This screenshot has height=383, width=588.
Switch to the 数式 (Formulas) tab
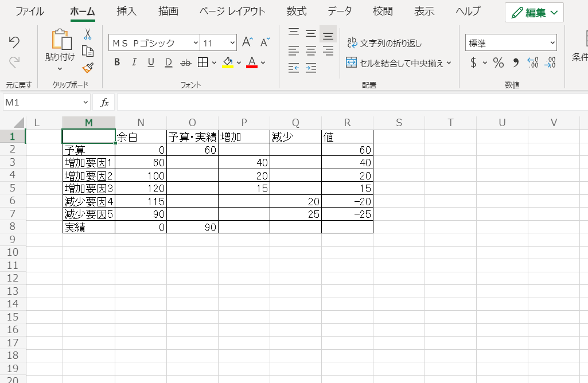pos(297,11)
